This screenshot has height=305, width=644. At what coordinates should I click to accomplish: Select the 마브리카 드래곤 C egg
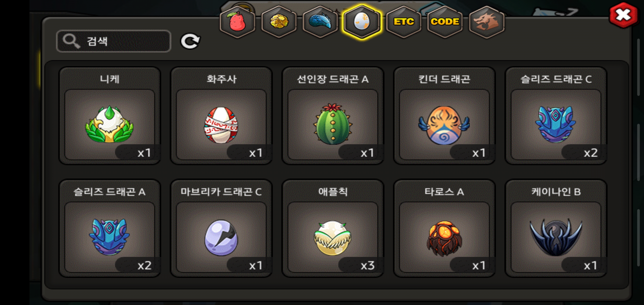pyautogui.click(x=221, y=228)
